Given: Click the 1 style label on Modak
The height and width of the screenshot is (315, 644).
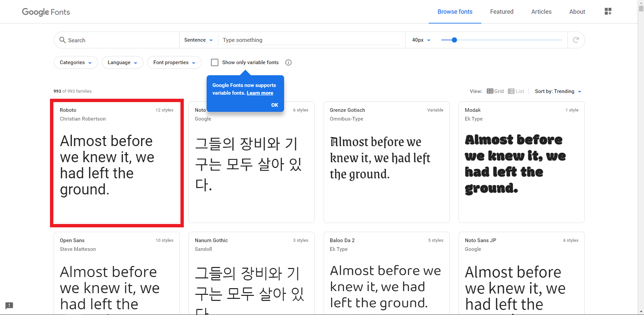Looking at the screenshot, I should coord(572,110).
